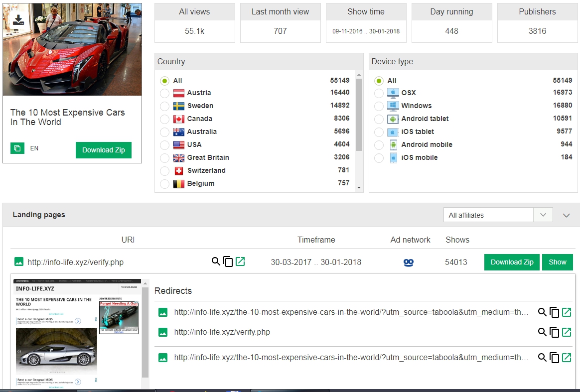The image size is (580, 392).
Task: Click the Android tablet icon
Action: pos(393,119)
